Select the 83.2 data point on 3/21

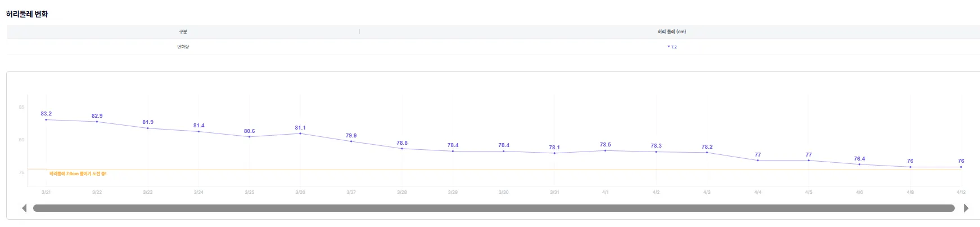[46, 119]
